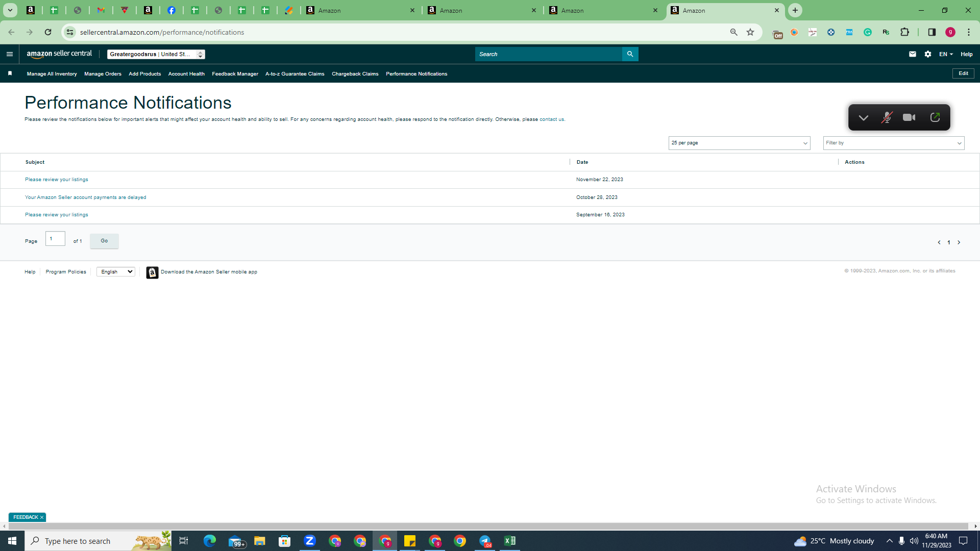
Task: Click the browser address bar URL
Action: point(162,32)
